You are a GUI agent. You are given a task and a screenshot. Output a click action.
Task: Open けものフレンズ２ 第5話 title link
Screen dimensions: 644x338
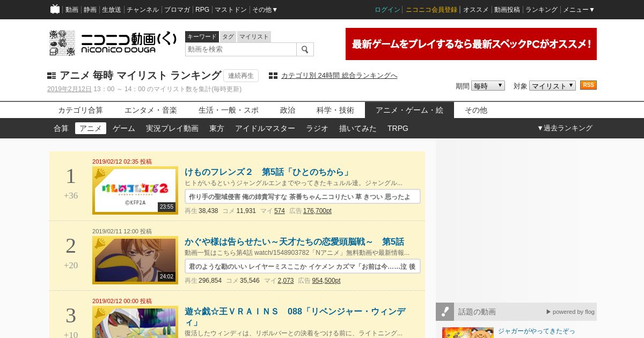(268, 172)
